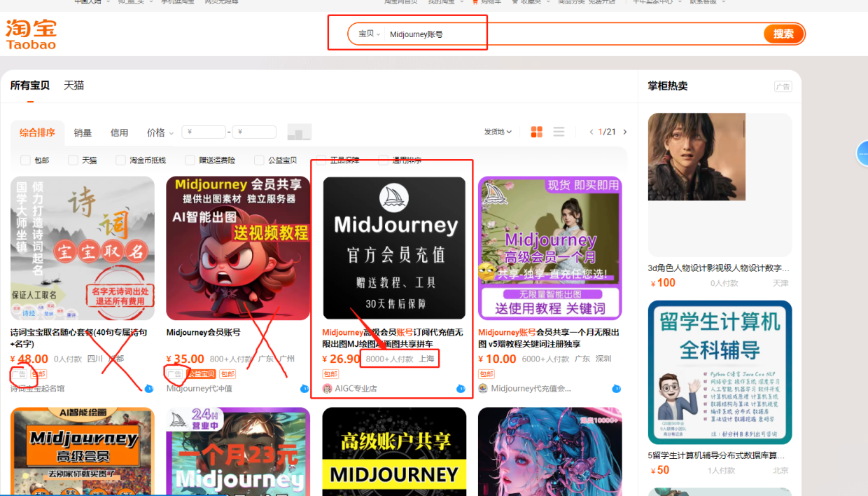Open the Midjourney会员共享 送视频教程 product image
Viewport: 868px width, 496px height.
238,248
